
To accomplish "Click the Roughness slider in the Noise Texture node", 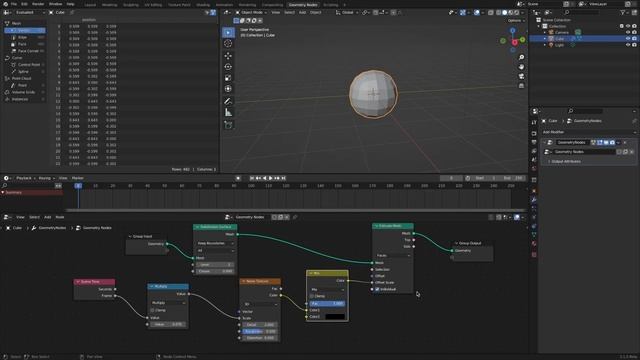I will (260, 331).
